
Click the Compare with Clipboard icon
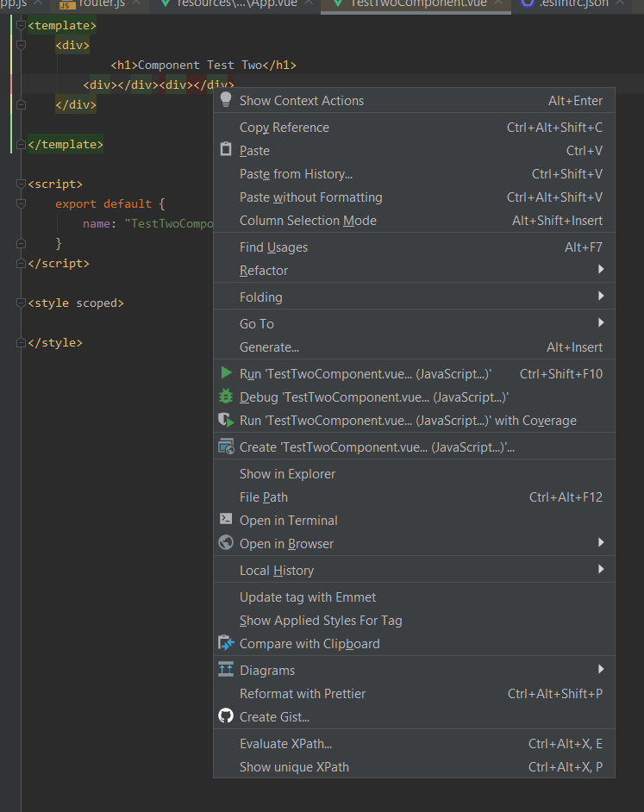(x=226, y=643)
